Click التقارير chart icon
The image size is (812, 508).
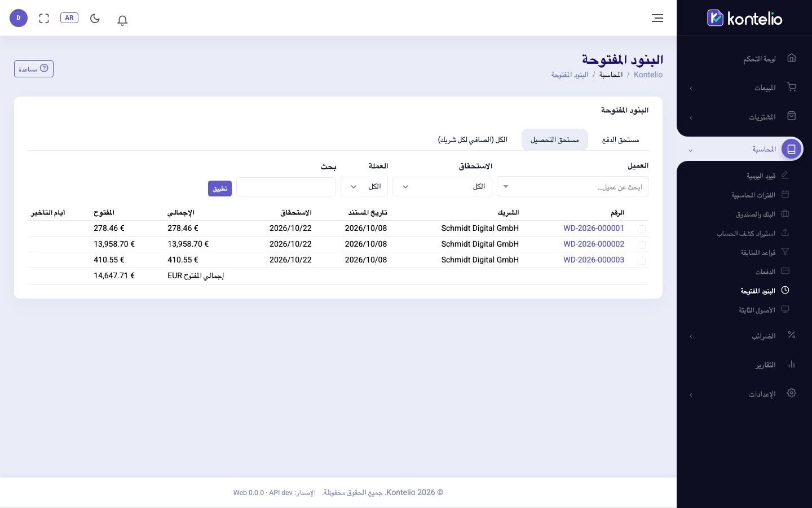(x=792, y=364)
